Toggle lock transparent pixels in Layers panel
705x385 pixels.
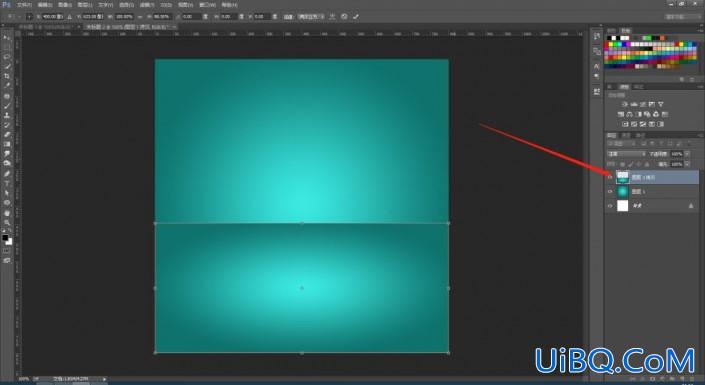622,164
